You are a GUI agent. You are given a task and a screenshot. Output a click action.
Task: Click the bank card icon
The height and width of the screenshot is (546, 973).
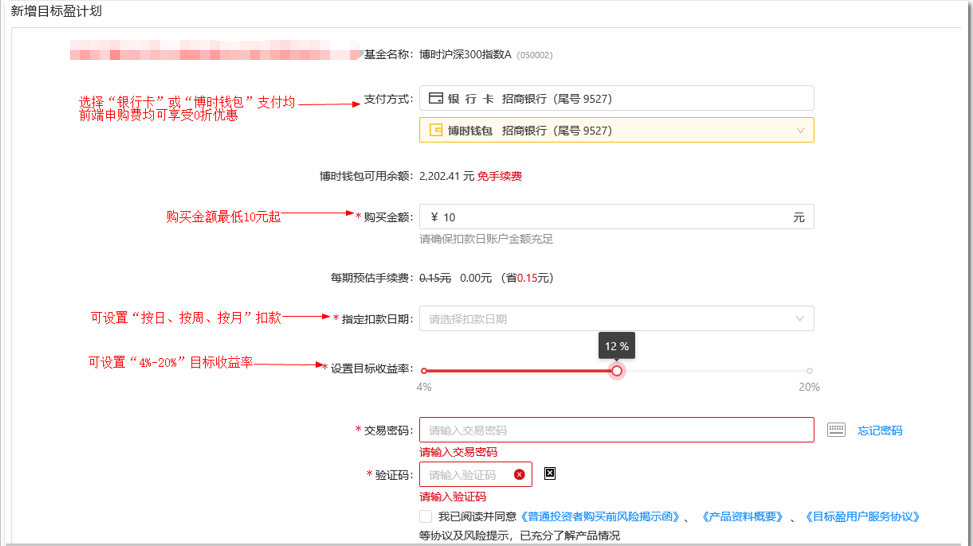tap(436, 98)
